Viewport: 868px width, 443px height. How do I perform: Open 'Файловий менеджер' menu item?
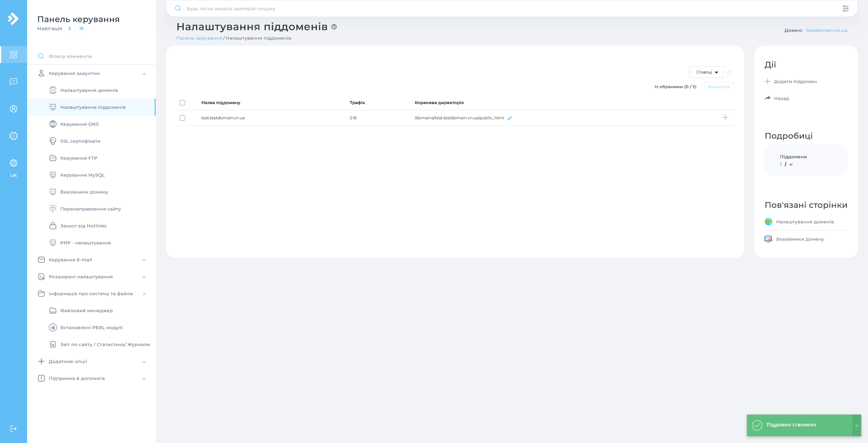(86, 310)
